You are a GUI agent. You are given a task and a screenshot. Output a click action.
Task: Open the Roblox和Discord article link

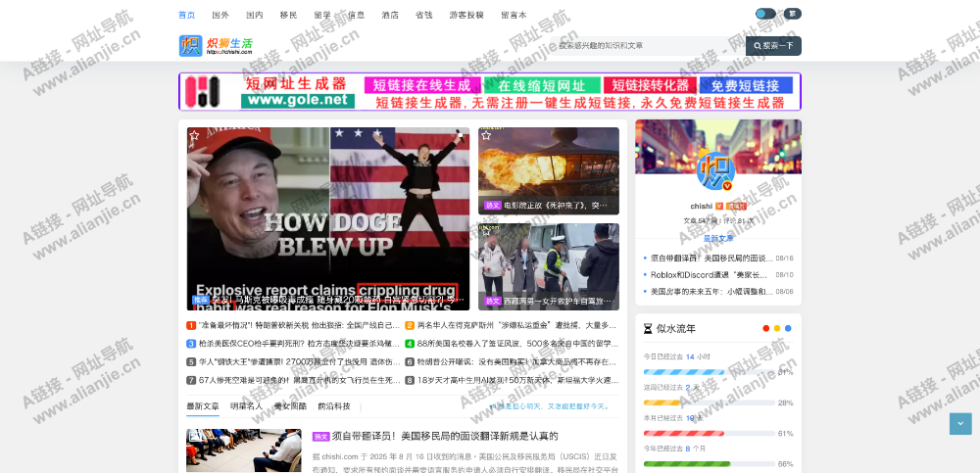tap(710, 275)
